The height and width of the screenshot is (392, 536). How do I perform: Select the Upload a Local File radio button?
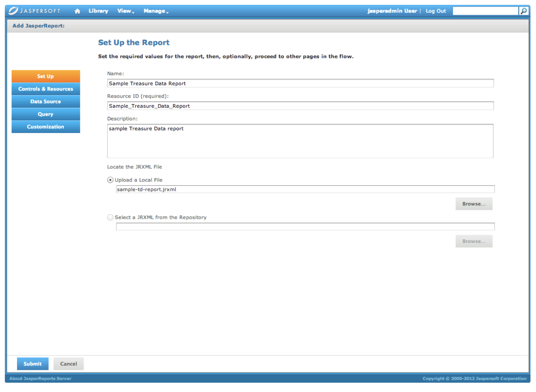pos(110,180)
